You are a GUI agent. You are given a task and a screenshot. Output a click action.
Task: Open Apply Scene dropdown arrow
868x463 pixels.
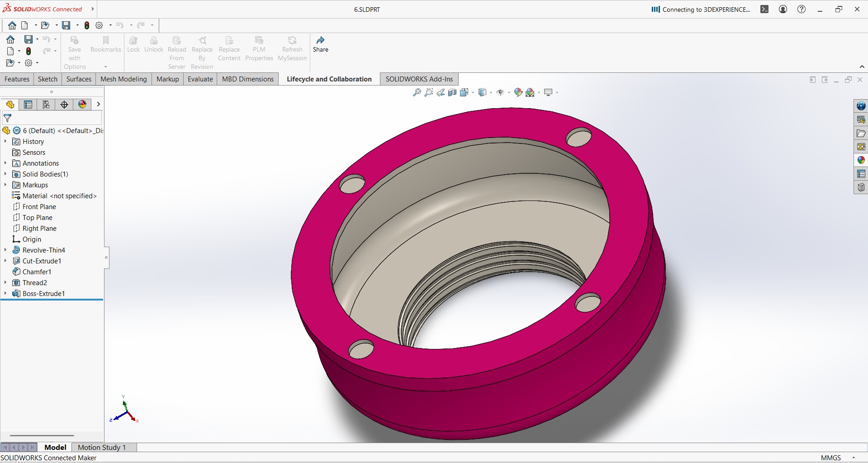coord(539,93)
